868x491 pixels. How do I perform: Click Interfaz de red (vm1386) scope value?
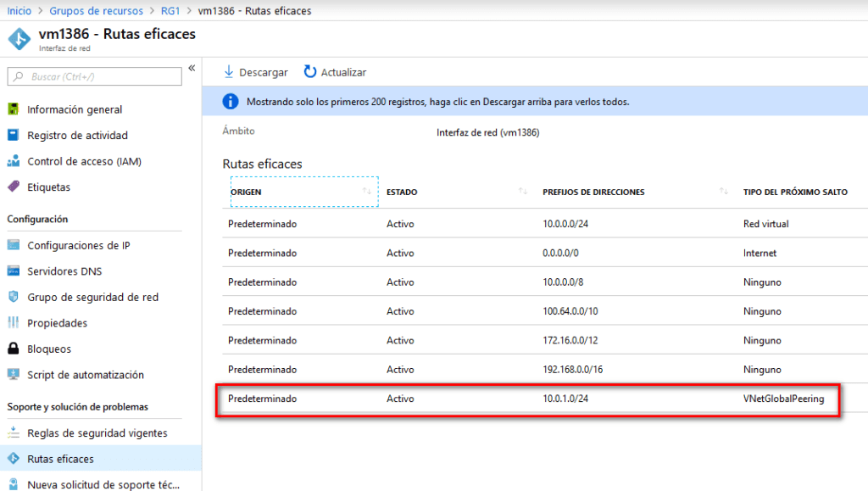coord(487,132)
